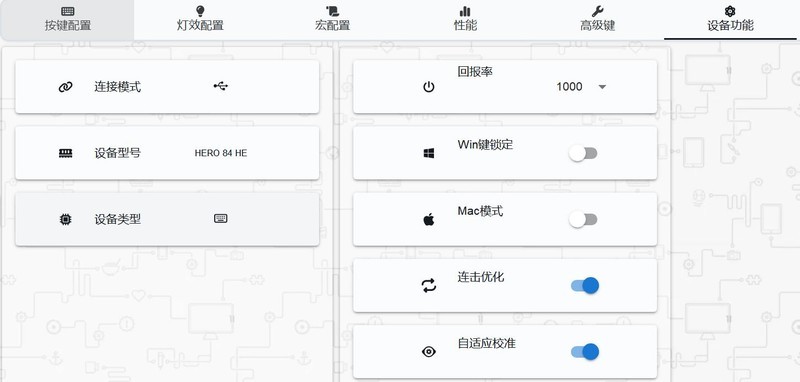Screen dimensions: 800x382
Task: Click the Windows logo icon
Action: click(x=429, y=153)
